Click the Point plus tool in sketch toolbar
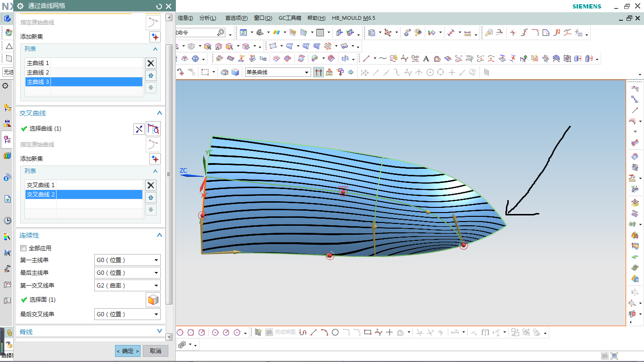Image resolution: width=644 pixels, height=362 pixels. coord(389,332)
